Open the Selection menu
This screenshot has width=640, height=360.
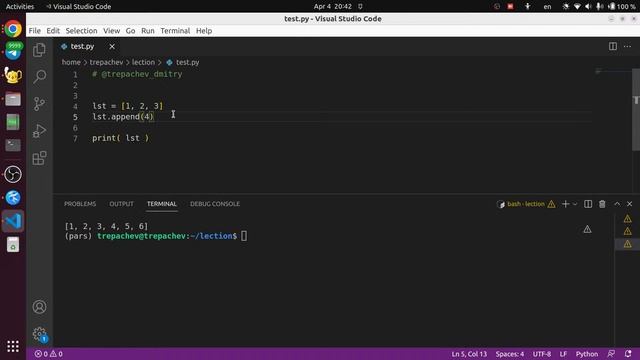tap(81, 31)
